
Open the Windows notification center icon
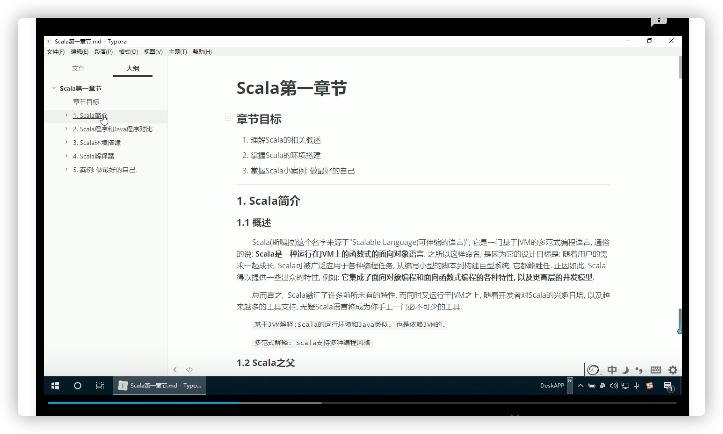[x=668, y=386]
